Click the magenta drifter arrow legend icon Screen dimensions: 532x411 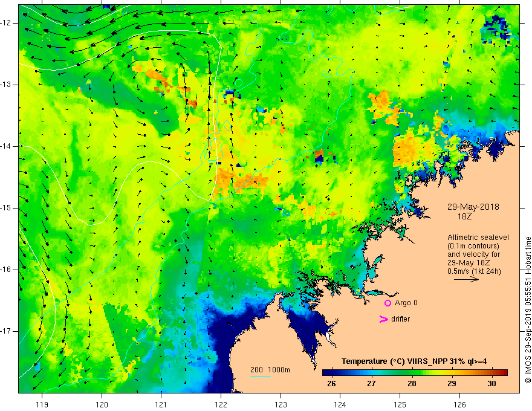[x=383, y=319]
